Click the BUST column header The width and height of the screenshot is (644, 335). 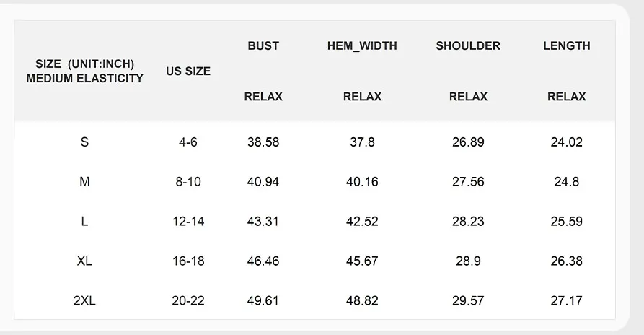pos(263,45)
